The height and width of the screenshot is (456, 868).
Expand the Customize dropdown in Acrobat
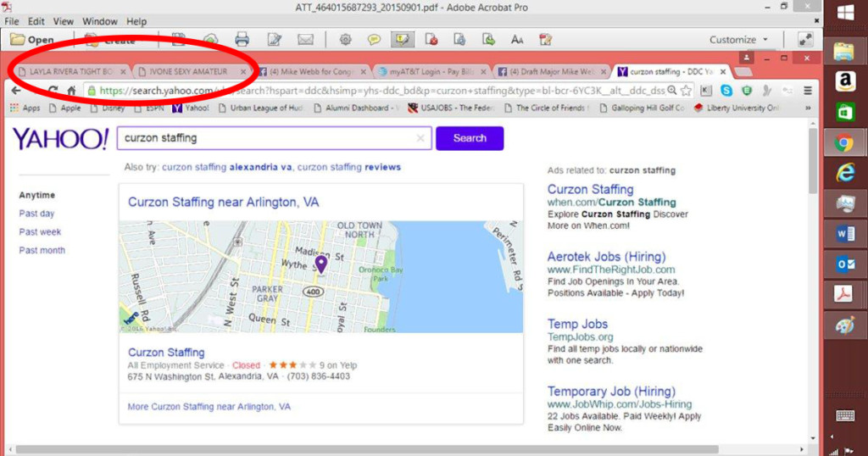(738, 40)
